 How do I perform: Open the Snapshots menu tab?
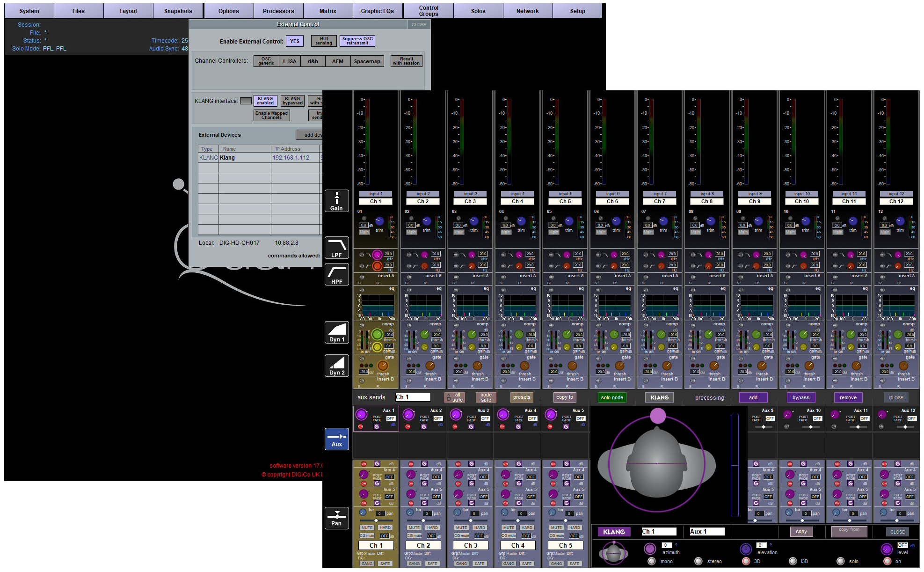point(178,11)
